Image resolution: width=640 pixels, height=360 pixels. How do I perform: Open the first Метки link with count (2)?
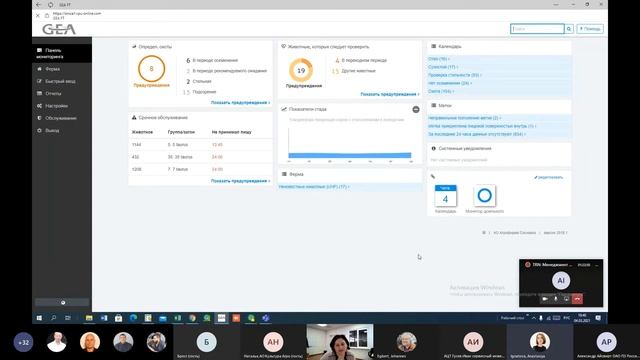(464, 118)
